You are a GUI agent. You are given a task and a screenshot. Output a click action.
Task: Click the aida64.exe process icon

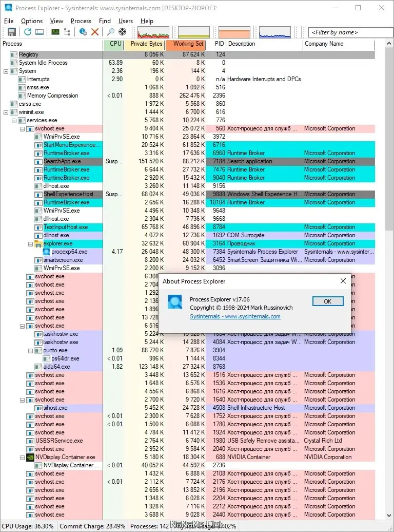tap(38, 367)
